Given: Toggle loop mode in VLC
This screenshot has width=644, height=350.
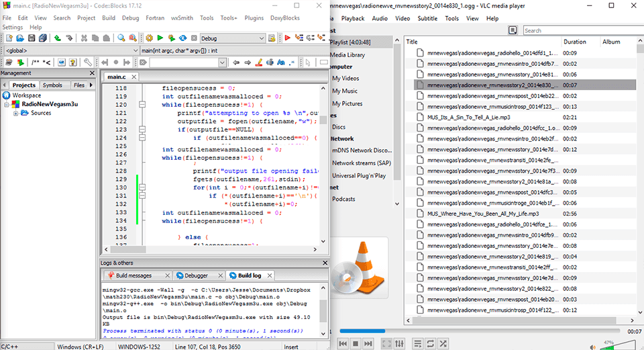Looking at the screenshot, I should (x=431, y=343).
